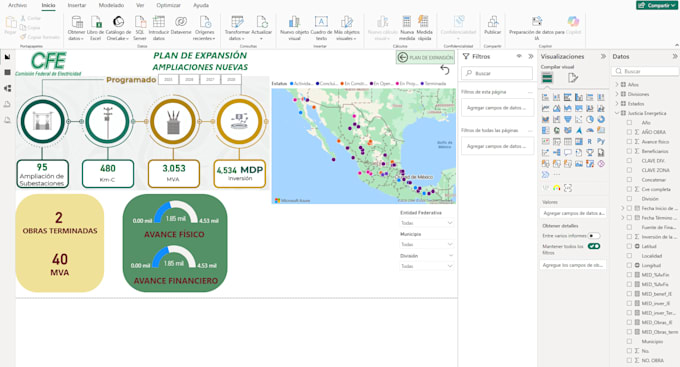Pick the R script visual

click(x=590, y=141)
